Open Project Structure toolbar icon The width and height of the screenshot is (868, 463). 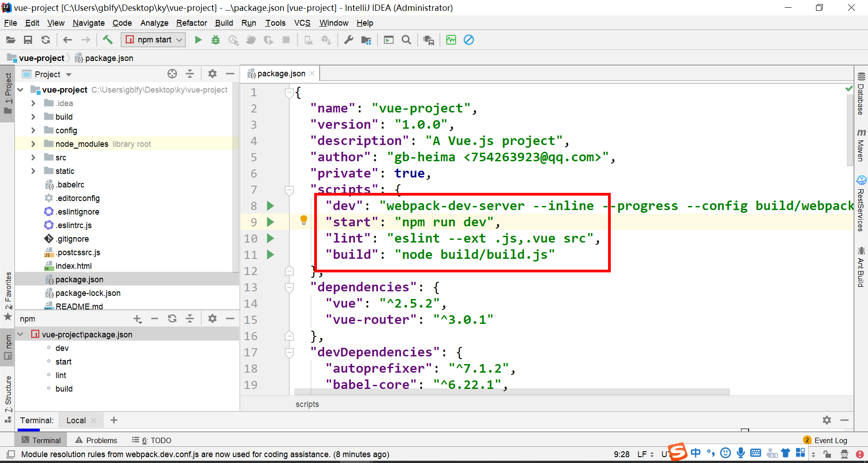click(366, 40)
